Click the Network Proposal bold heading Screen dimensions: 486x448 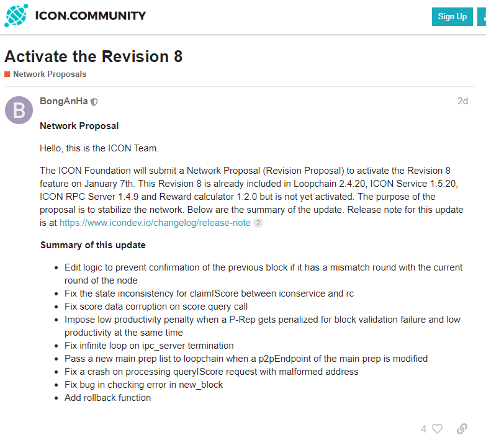[79, 126]
